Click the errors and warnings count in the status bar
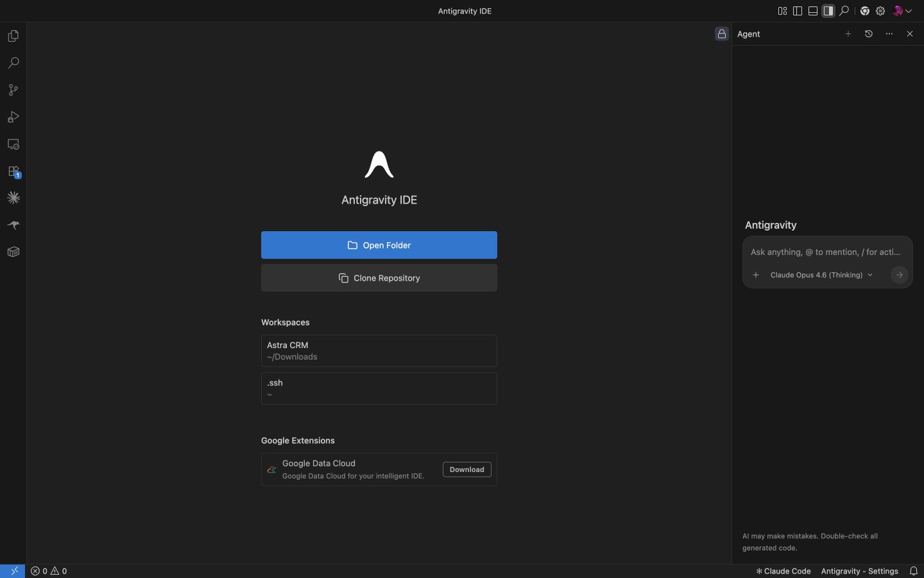Image resolution: width=924 pixels, height=578 pixels. [49, 571]
